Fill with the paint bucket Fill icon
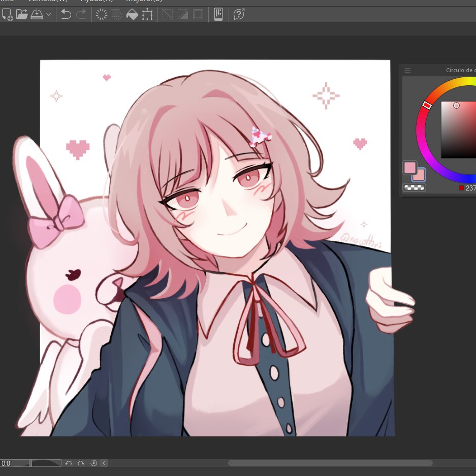The image size is (476, 476). tap(132, 14)
